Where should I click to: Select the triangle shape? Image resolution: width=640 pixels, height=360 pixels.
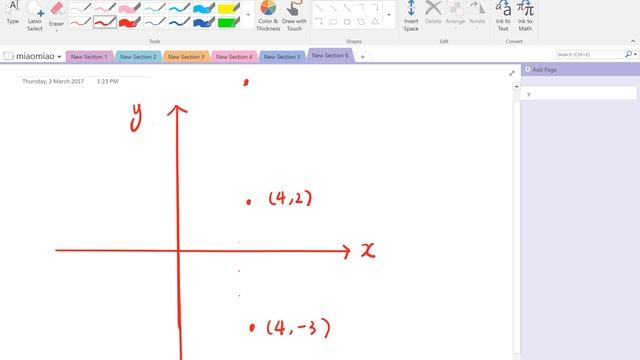coord(375,22)
